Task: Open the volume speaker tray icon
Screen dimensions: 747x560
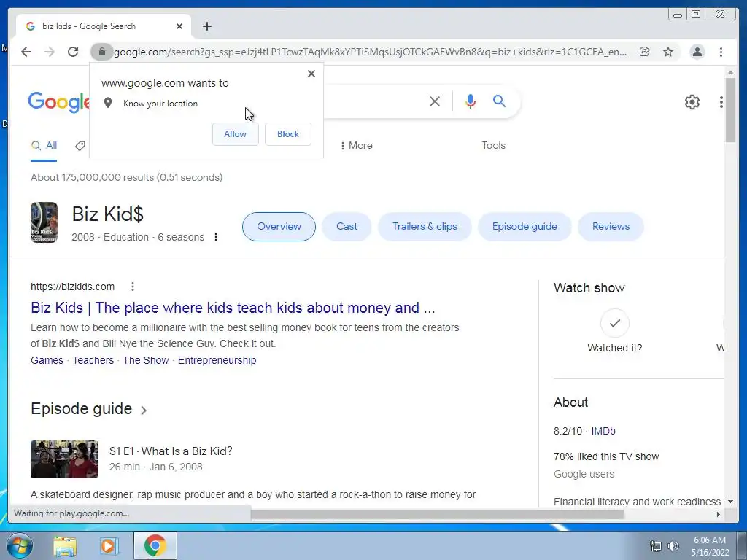Action: pyautogui.click(x=673, y=546)
